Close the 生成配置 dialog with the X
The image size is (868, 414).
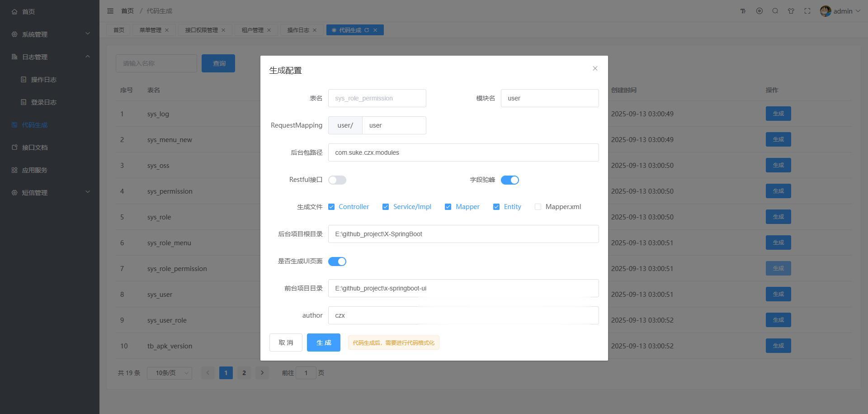595,68
